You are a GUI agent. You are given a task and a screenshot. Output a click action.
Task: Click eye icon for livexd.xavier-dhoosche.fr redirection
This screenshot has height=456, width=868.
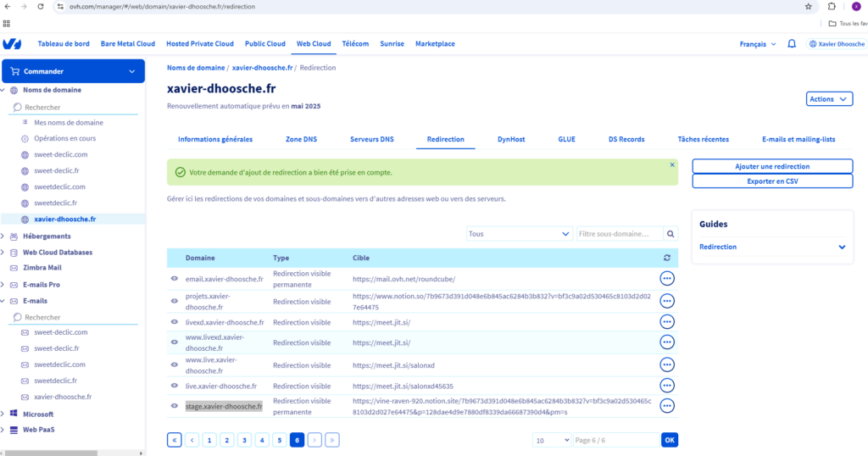click(175, 323)
